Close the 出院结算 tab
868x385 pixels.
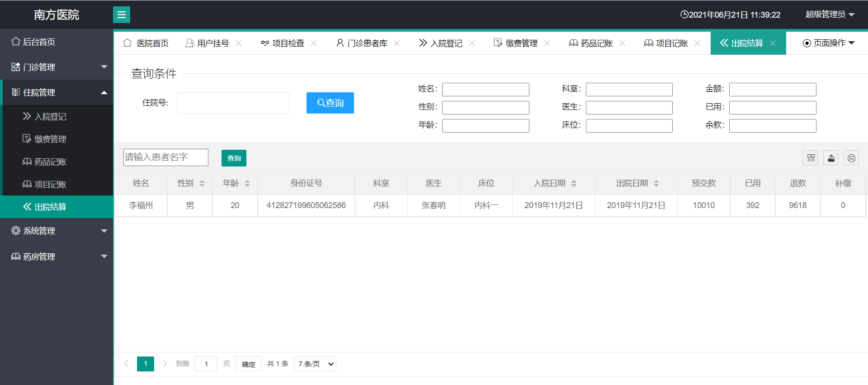773,43
